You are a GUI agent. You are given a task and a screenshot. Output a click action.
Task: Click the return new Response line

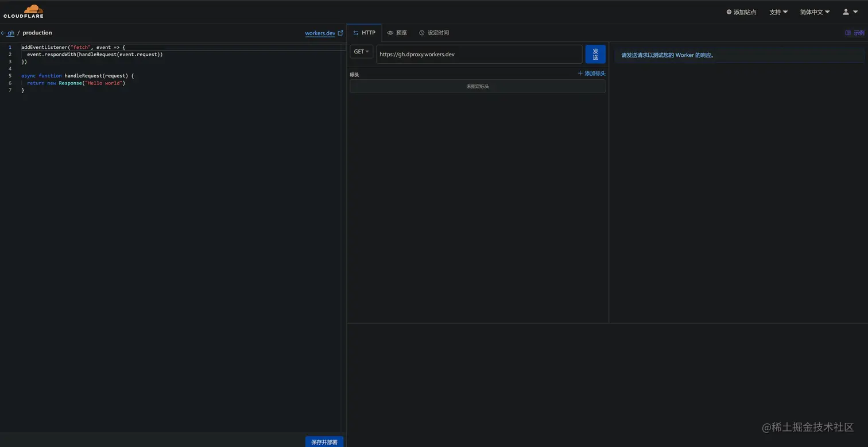pos(76,83)
